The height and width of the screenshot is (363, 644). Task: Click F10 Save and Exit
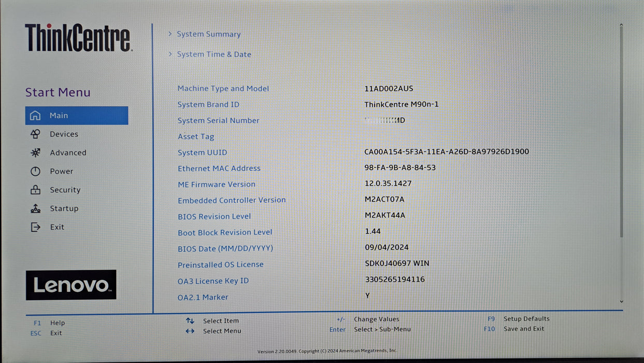click(514, 329)
